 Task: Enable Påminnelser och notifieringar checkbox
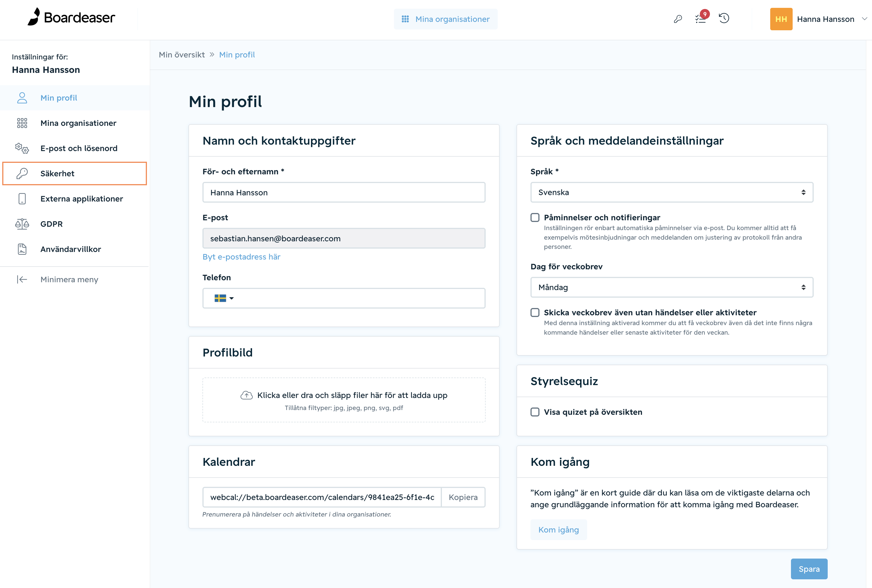click(x=535, y=217)
